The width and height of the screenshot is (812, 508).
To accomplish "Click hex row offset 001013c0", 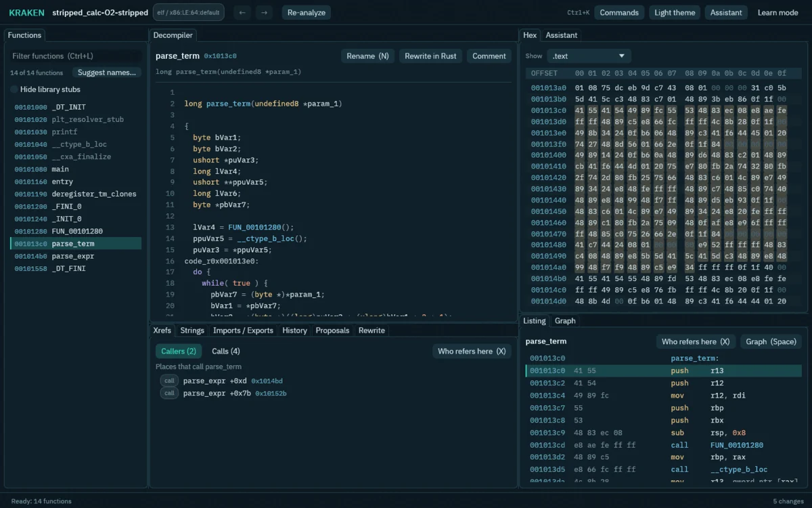I will 548,110.
